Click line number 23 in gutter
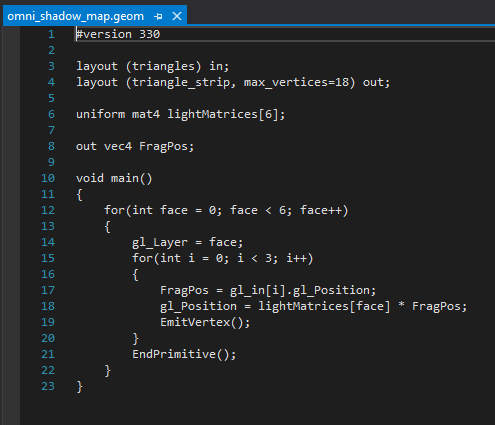The image size is (495, 425). click(x=48, y=386)
